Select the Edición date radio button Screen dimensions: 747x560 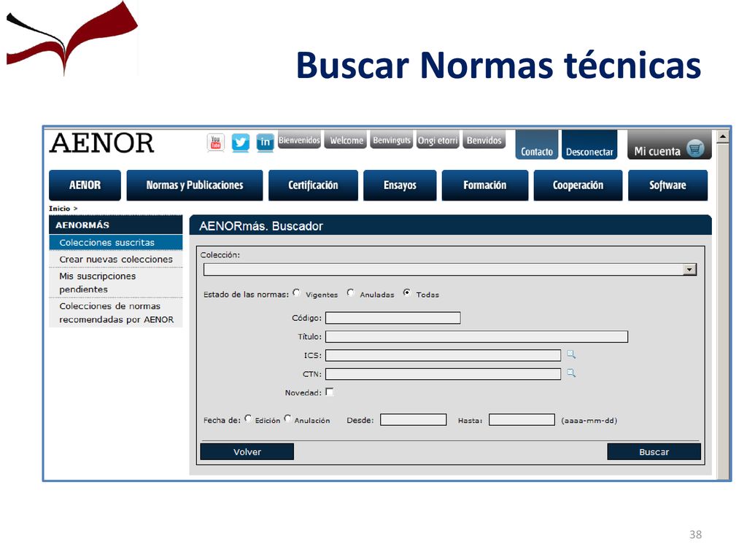[x=248, y=419]
